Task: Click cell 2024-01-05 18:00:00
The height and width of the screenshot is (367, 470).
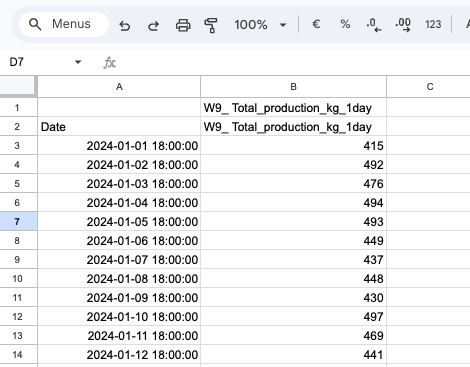Action: tap(119, 222)
